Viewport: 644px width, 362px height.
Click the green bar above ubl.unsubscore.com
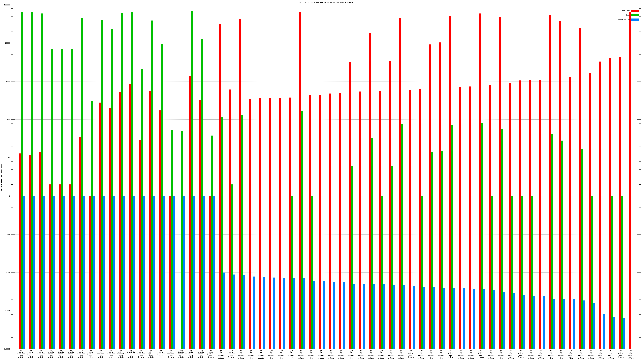click(192, 125)
